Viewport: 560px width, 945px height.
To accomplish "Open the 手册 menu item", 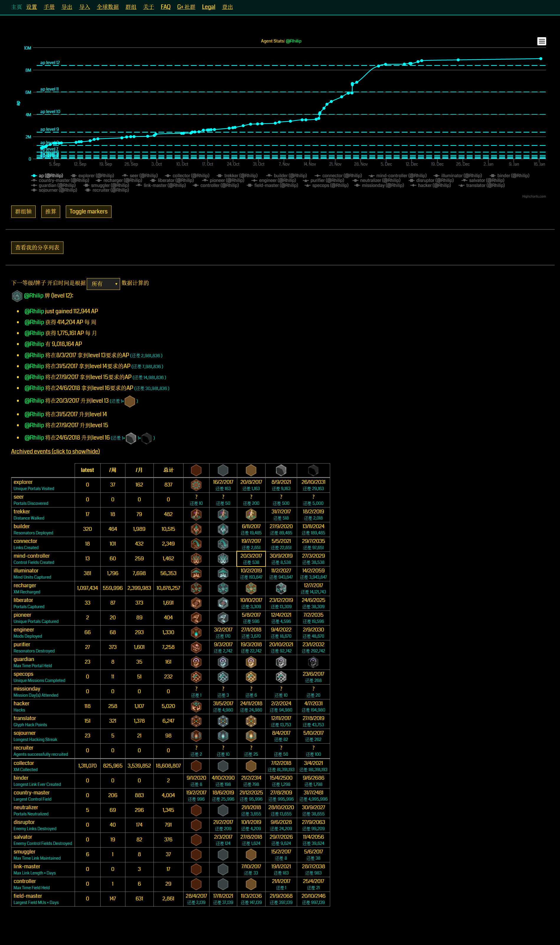I will point(49,7).
